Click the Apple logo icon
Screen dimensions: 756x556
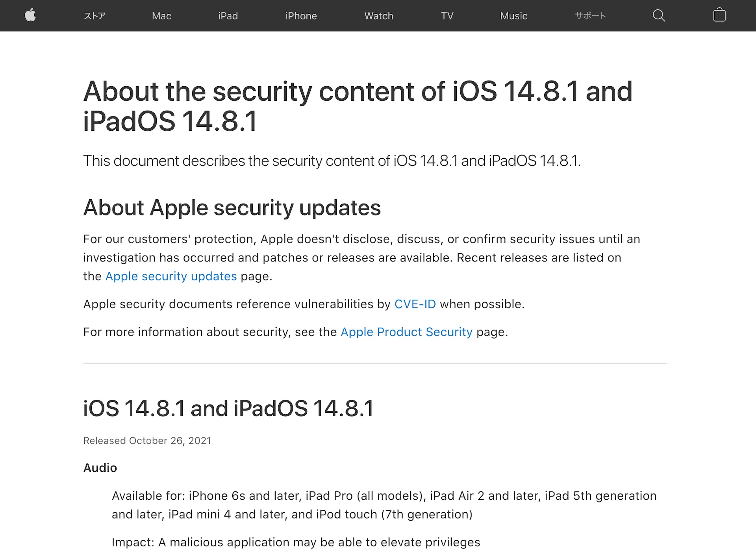point(30,15)
